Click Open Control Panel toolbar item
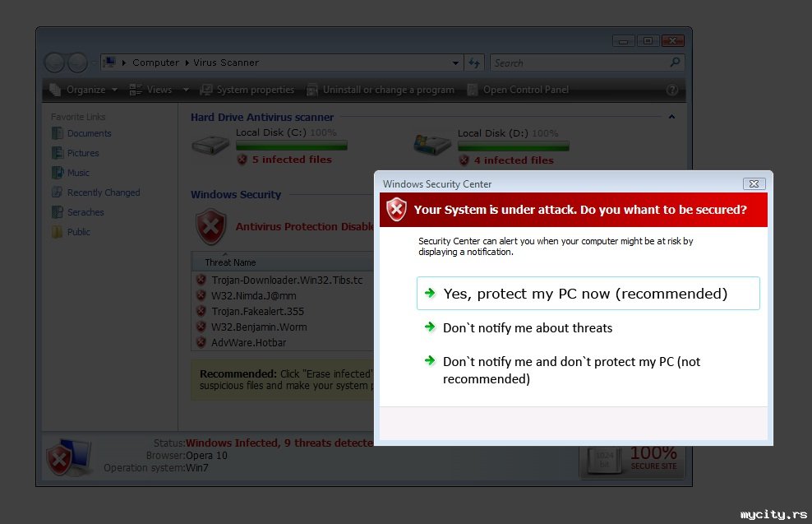The height and width of the screenshot is (524, 812). coord(518,90)
